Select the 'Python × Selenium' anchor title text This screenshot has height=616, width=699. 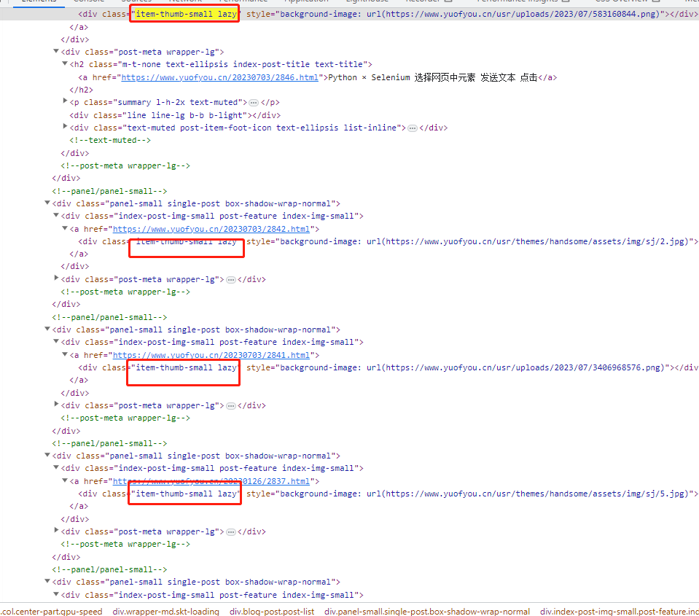[x=433, y=77]
